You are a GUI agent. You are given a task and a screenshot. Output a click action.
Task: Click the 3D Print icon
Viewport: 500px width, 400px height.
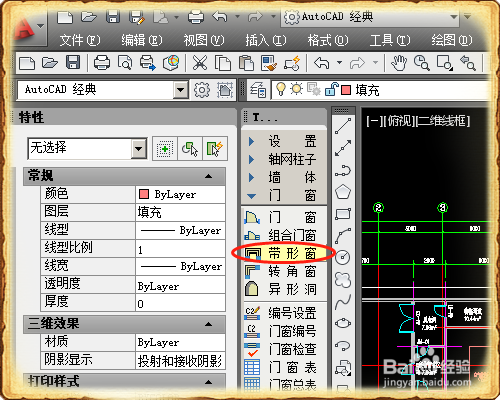(x=171, y=63)
